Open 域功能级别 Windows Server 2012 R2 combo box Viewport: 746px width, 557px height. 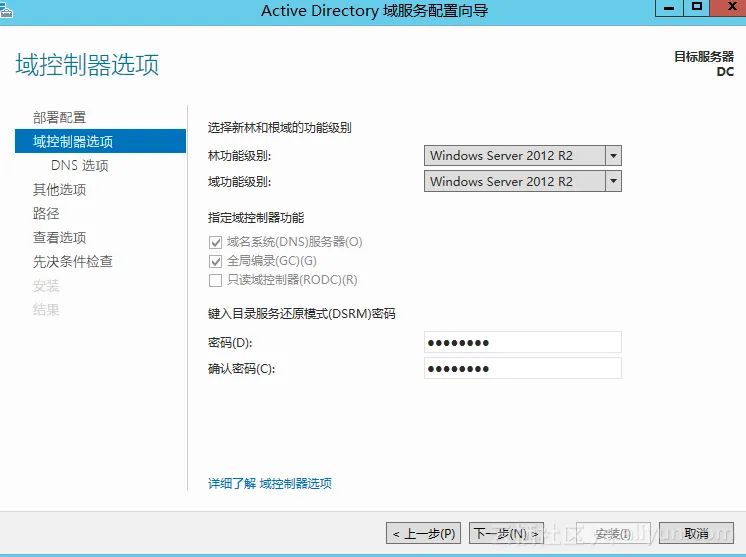[x=523, y=181]
